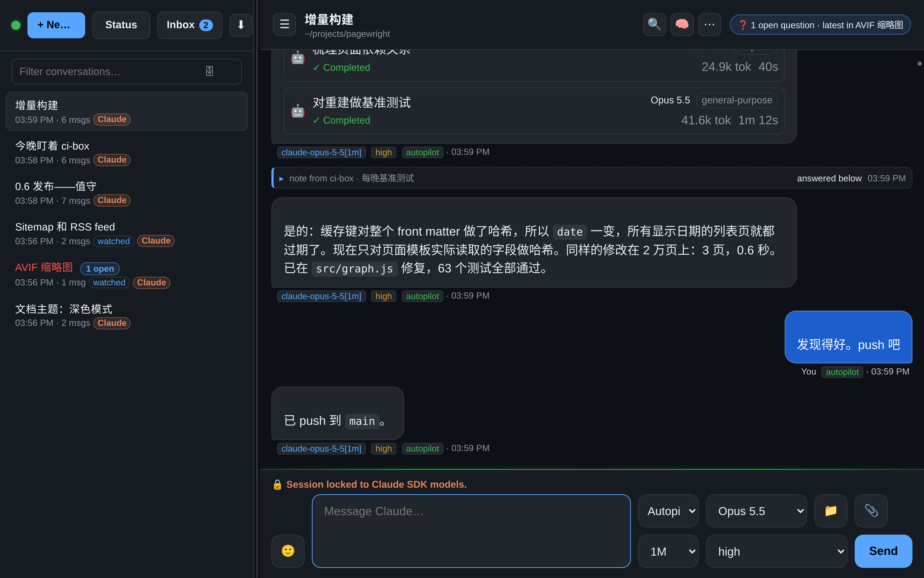Open the 0.6 发布——值守 conversation

click(127, 193)
